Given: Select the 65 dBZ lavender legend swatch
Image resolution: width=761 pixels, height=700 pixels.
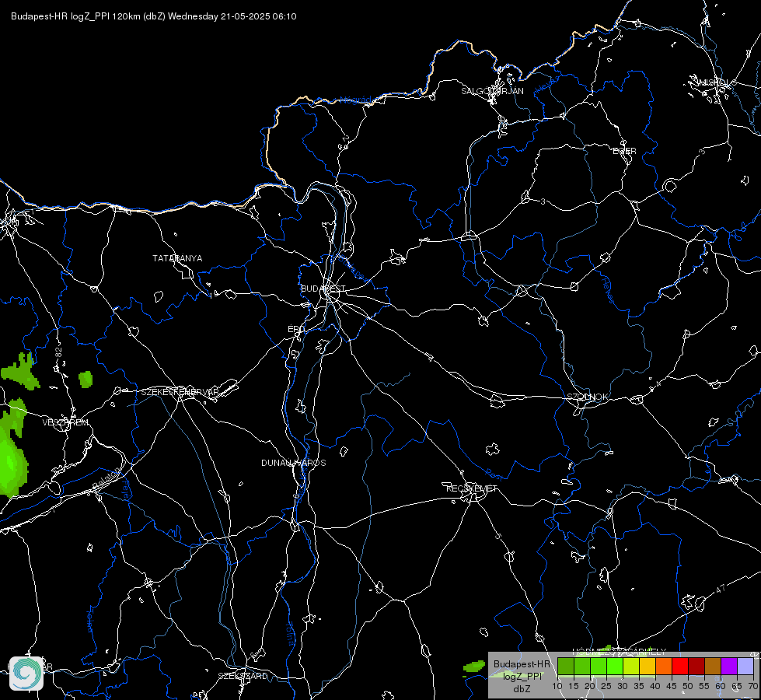Looking at the screenshot, I should [x=745, y=666].
